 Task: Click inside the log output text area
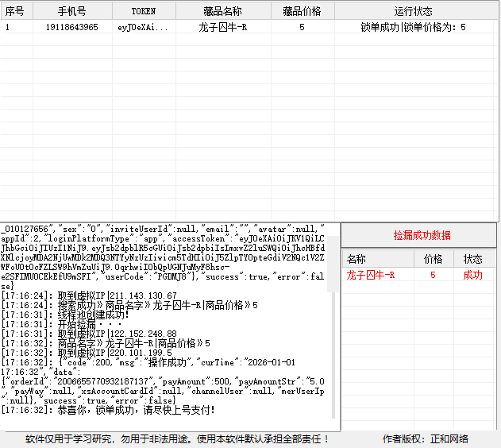click(x=167, y=334)
